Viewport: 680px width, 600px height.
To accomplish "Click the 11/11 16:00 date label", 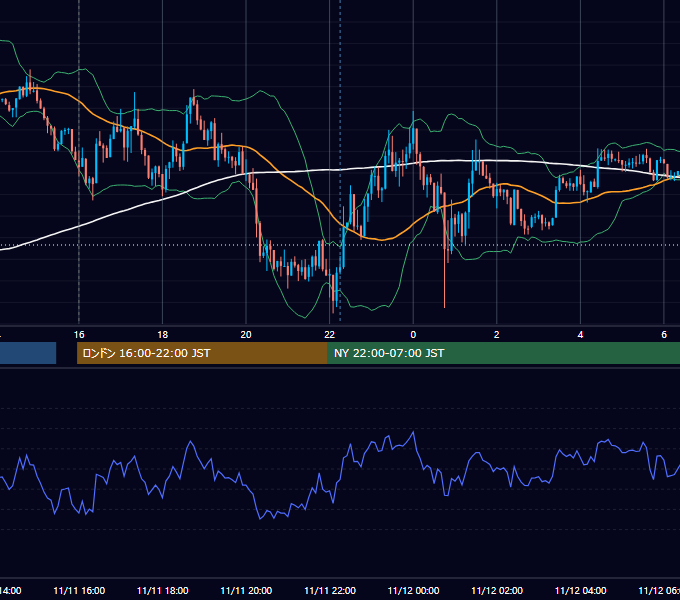I will (x=79, y=590).
